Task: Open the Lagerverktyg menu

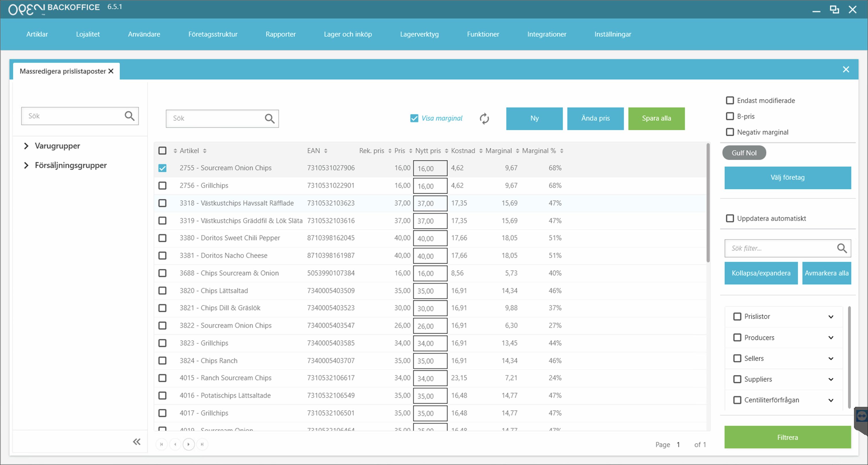Action: click(x=420, y=34)
